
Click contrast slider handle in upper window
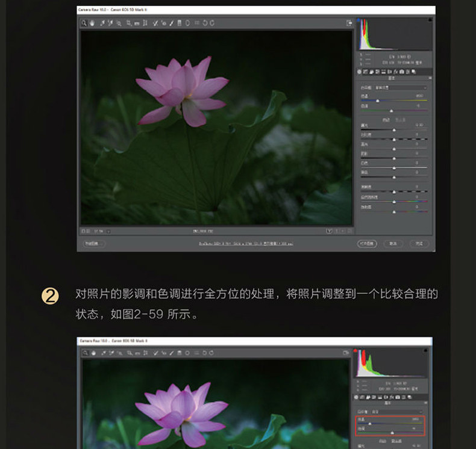[394, 140]
